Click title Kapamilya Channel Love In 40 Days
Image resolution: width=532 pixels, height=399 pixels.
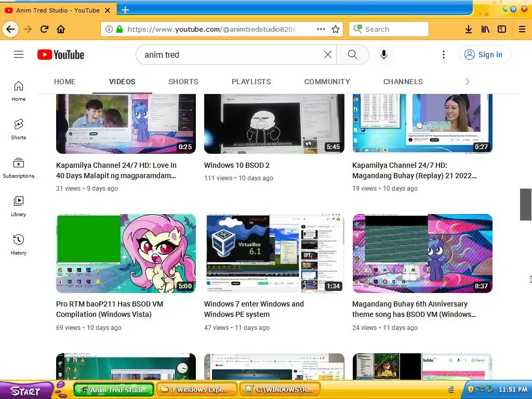click(116, 170)
